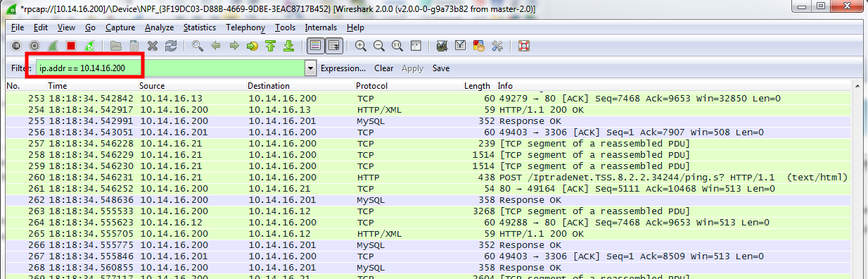
Task: Open the Help menu
Action: point(355,27)
